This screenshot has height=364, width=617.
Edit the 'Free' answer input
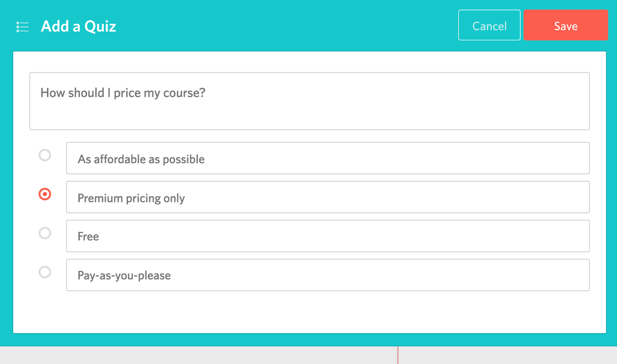coord(328,236)
